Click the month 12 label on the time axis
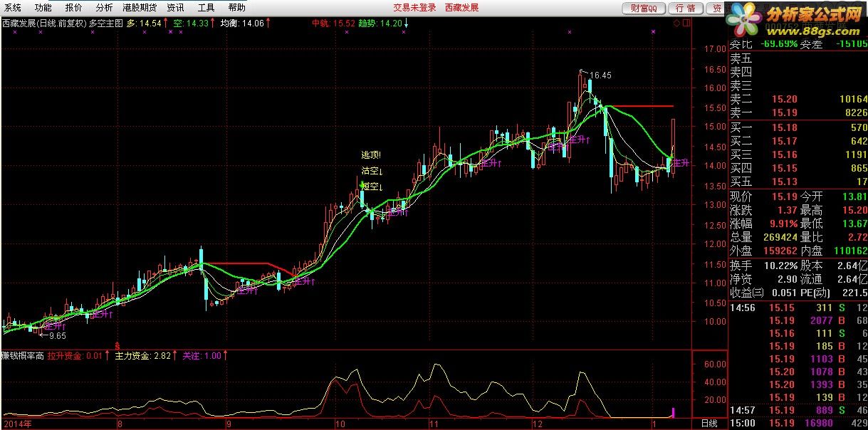Screen dimensions: 868x430 536,424
